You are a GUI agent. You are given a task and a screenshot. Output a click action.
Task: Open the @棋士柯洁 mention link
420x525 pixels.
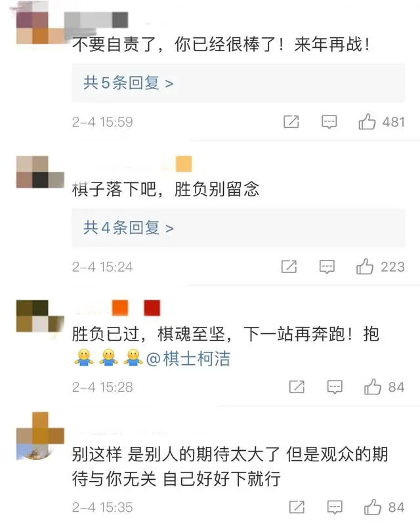tap(188, 358)
